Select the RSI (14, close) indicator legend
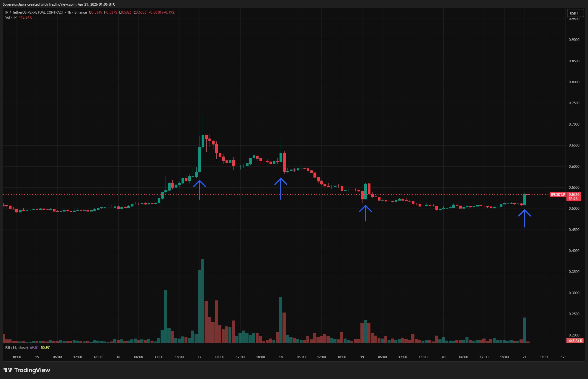 click(17, 348)
